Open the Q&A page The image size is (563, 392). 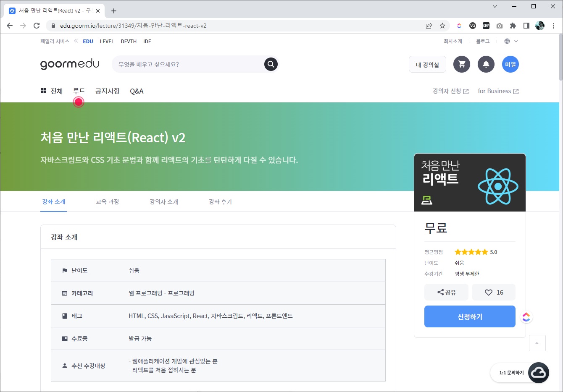click(137, 91)
